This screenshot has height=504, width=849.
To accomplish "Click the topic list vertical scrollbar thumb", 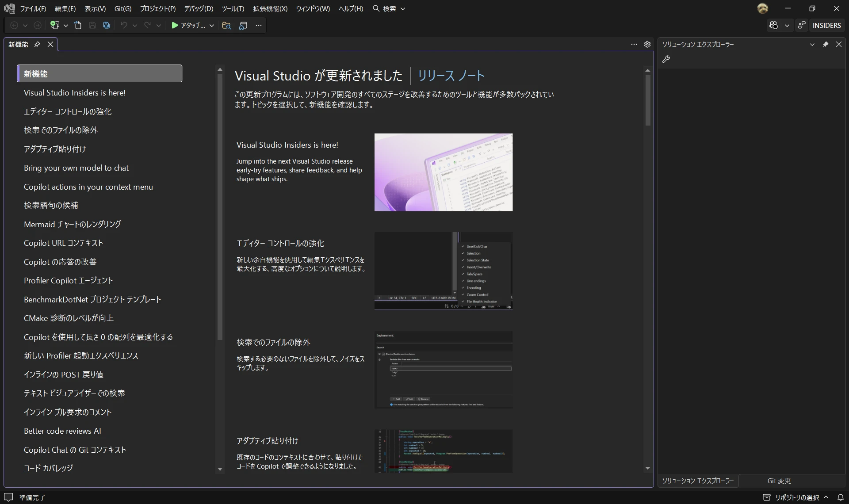I will pyautogui.click(x=220, y=206).
